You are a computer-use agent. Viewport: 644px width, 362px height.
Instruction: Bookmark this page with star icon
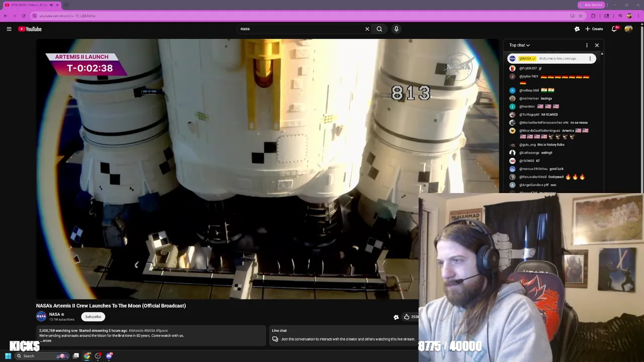tap(580, 16)
